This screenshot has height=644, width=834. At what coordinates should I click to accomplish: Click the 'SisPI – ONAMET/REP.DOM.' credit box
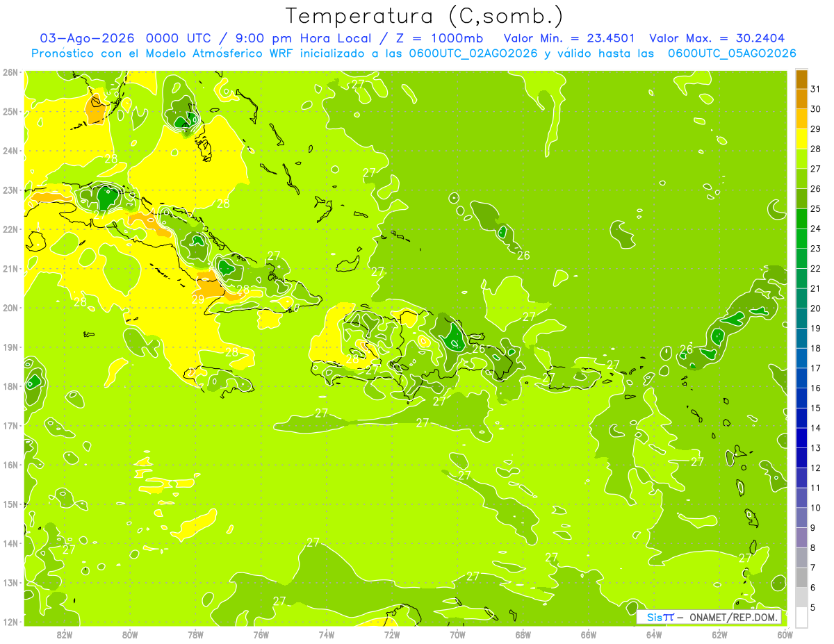[709, 617]
